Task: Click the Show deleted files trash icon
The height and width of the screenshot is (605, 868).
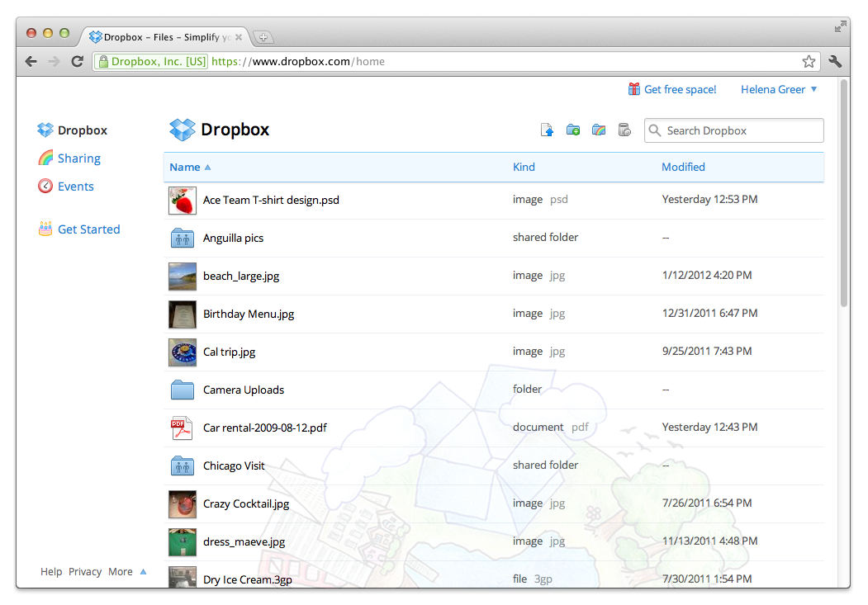Action: [624, 130]
